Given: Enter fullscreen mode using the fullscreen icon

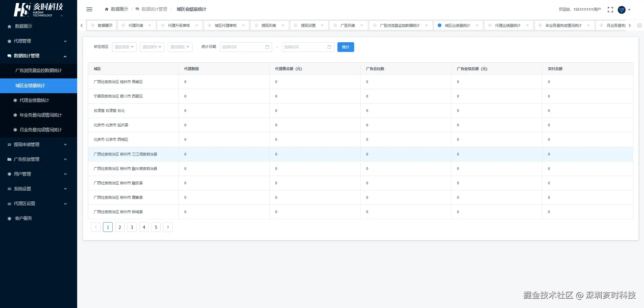Looking at the screenshot, I should [610, 10].
